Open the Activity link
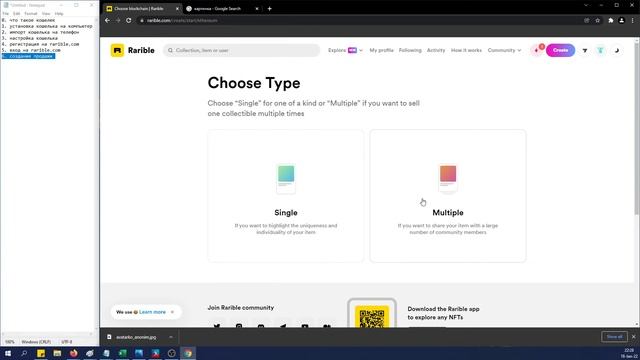This screenshot has height=360, width=640. coord(436,50)
